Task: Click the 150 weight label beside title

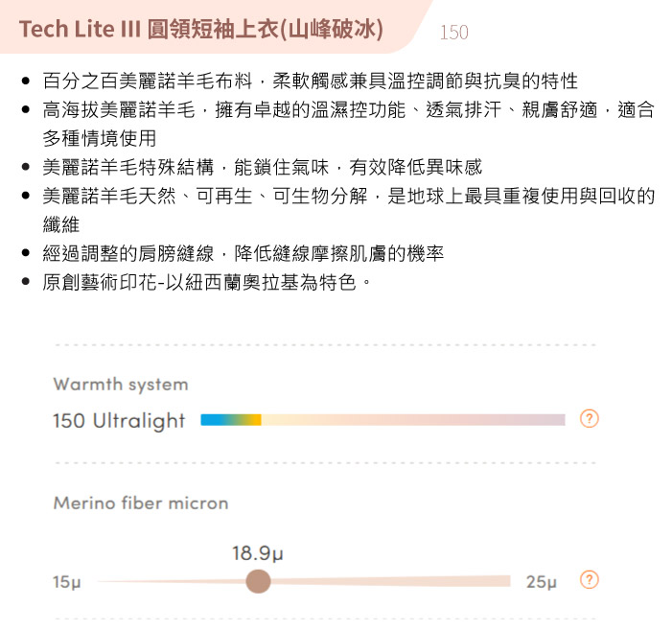Action: [453, 33]
